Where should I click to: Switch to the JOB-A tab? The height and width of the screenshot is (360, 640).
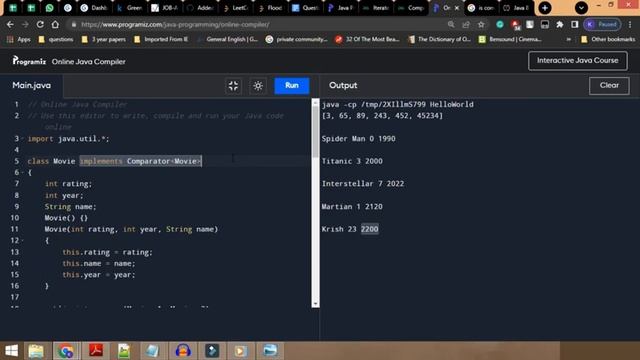[x=164, y=8]
